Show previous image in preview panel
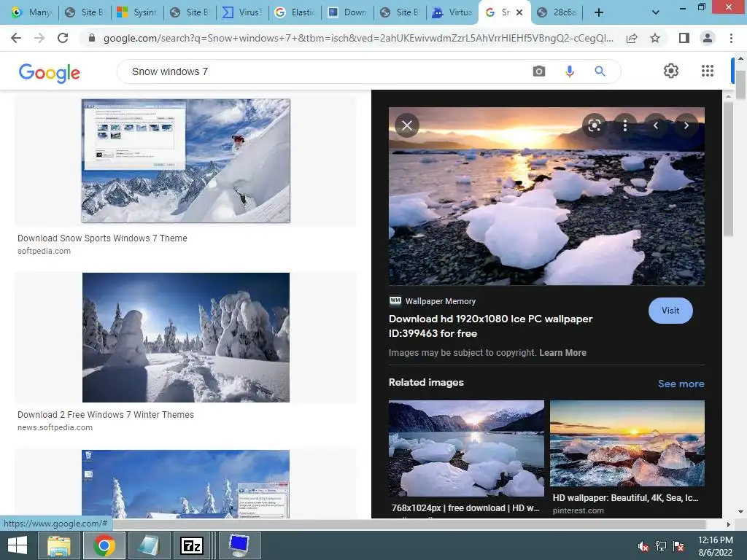Viewport: 747px width, 560px height. 656,125
